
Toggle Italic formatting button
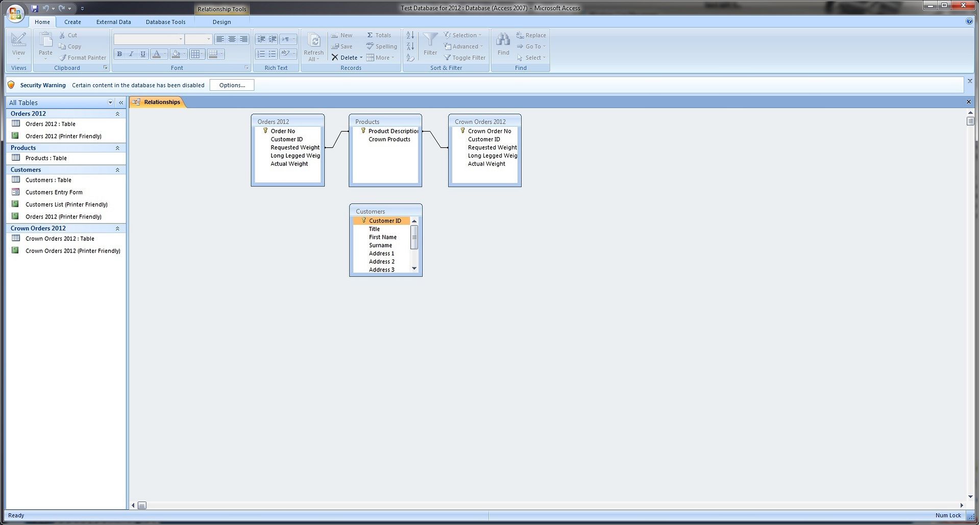(x=131, y=54)
